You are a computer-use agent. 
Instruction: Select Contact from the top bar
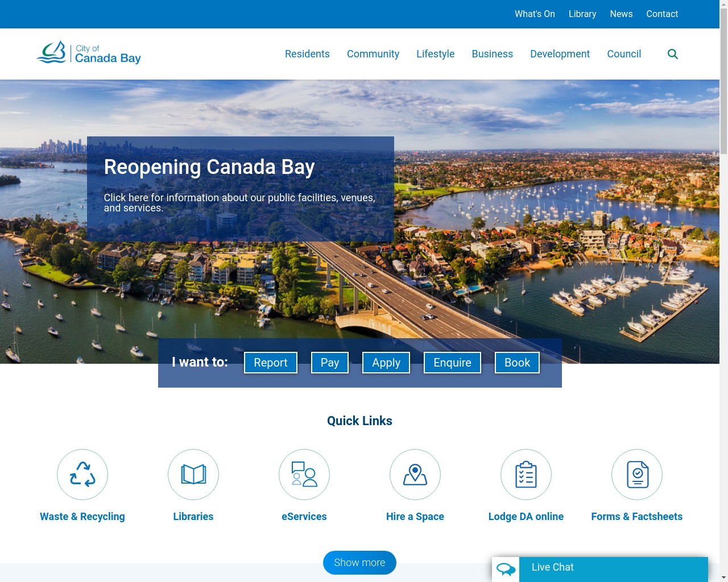click(x=662, y=14)
